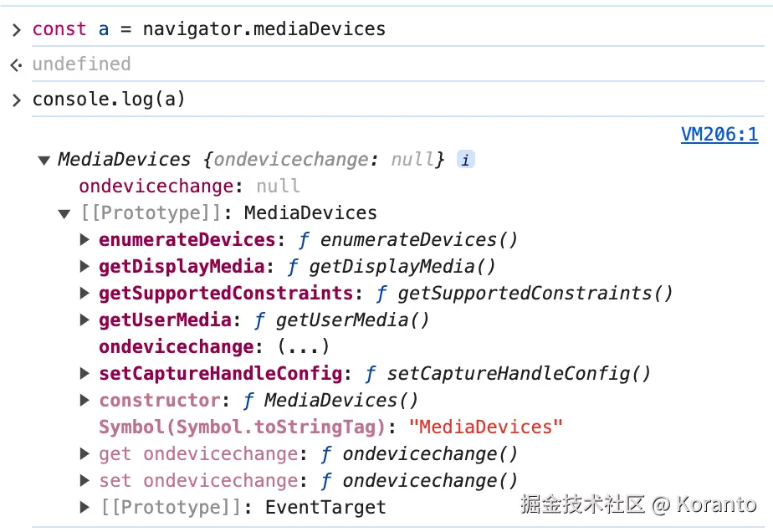Expand the enumerateDevices function entry
Image resolution: width=773 pixels, height=532 pixels.
(x=84, y=239)
